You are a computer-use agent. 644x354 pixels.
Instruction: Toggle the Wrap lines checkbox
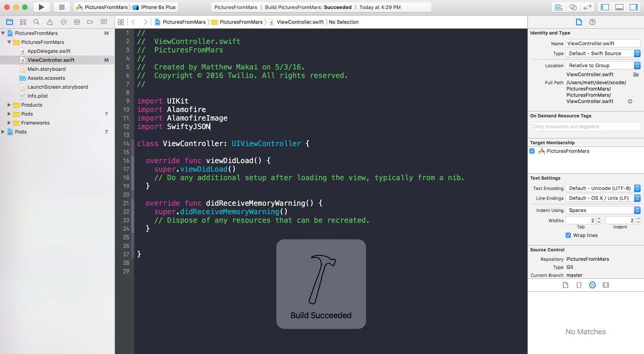coord(568,235)
